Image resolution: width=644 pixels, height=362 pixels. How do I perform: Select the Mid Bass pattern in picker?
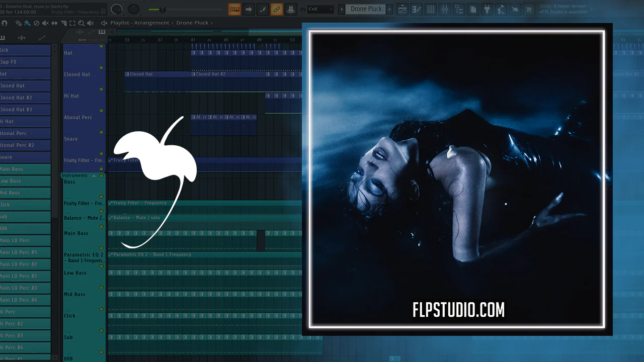pos(25,193)
